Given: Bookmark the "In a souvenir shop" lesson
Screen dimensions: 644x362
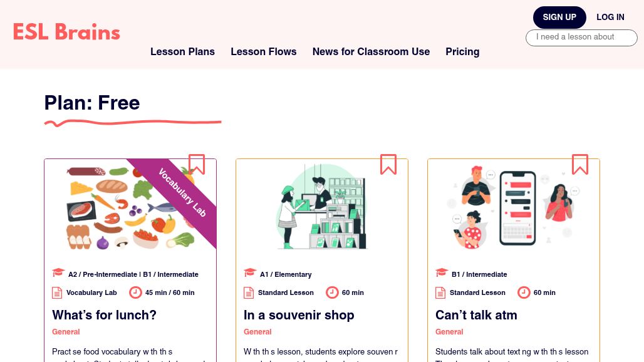Looking at the screenshot, I should [388, 164].
